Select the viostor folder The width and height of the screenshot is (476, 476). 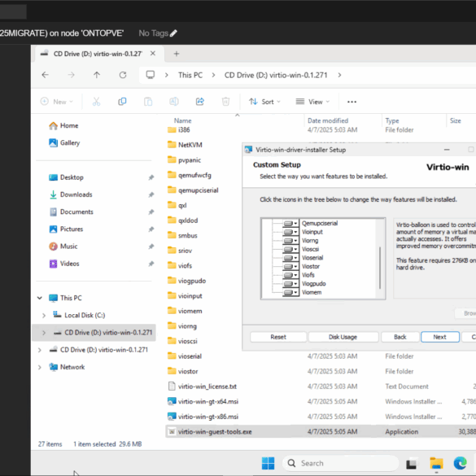188,371
